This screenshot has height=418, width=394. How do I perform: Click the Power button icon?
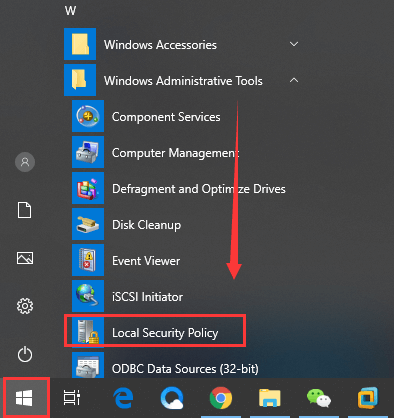(25, 354)
